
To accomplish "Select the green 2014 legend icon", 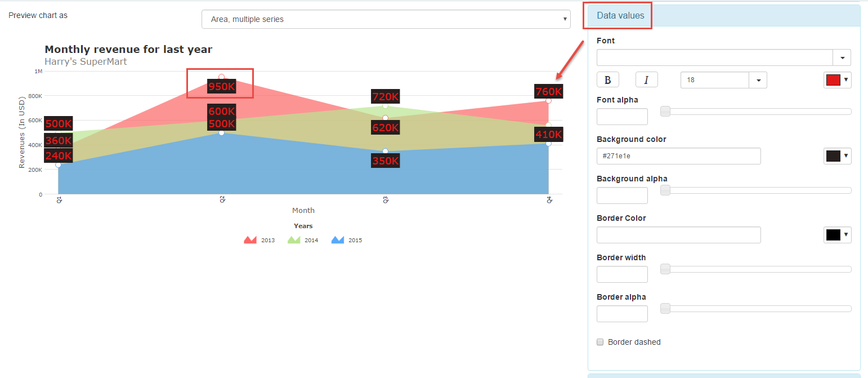I will (295, 239).
